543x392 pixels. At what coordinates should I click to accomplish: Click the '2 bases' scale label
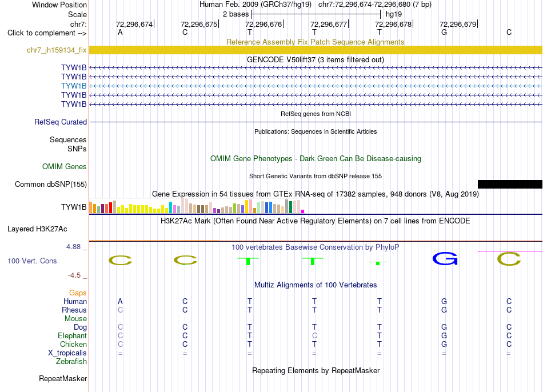(235, 14)
